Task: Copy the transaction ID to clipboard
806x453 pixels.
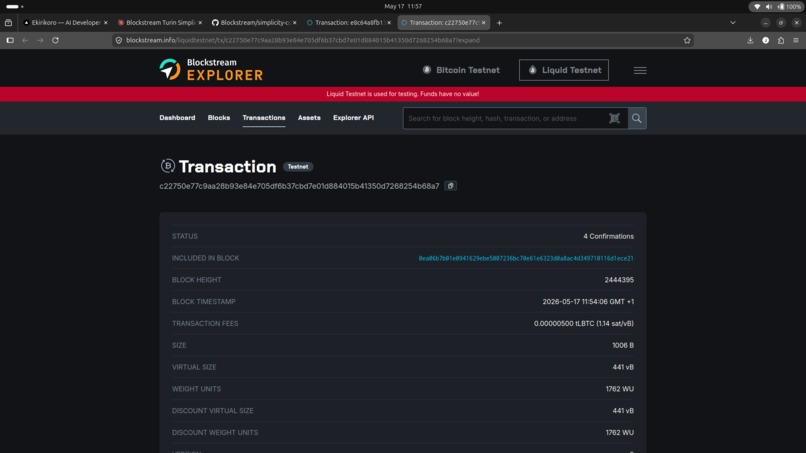Action: (x=450, y=186)
